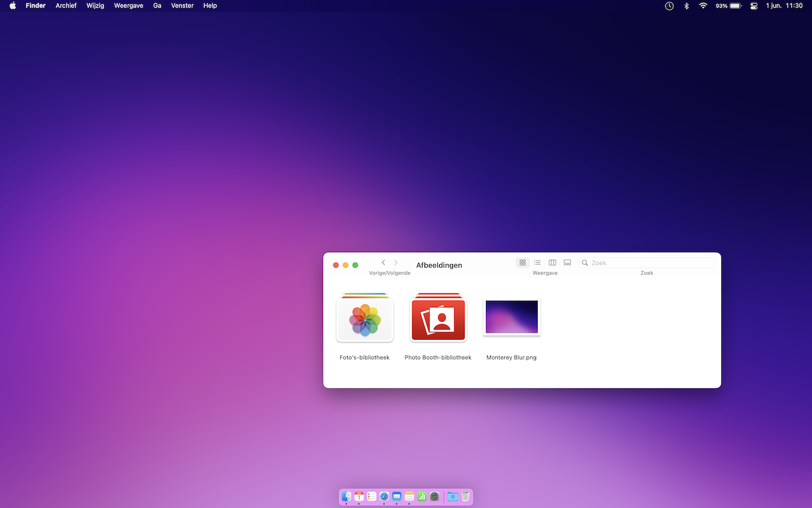Minimize the Afbeeldingen window
The width and height of the screenshot is (812, 508).
click(346, 265)
